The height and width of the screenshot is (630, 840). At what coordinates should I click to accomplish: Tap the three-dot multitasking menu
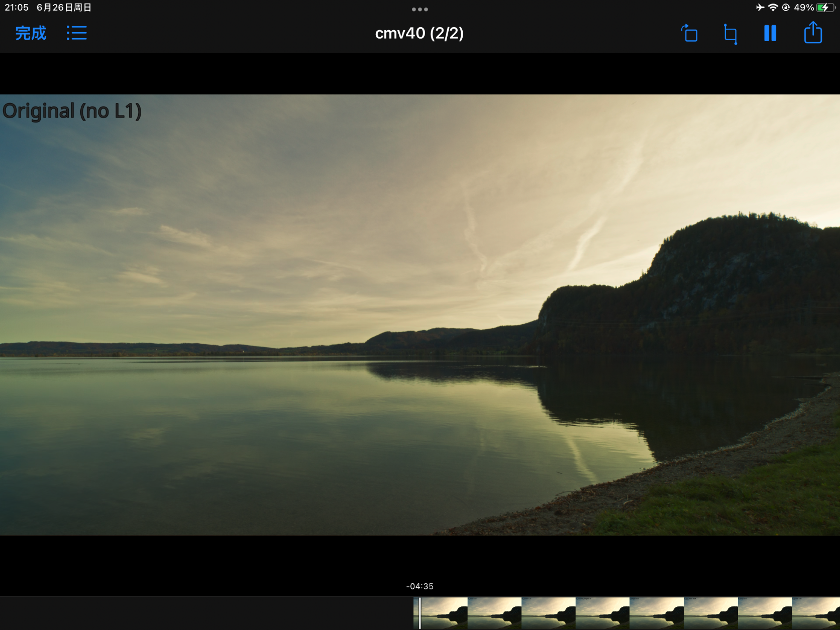coord(419,9)
